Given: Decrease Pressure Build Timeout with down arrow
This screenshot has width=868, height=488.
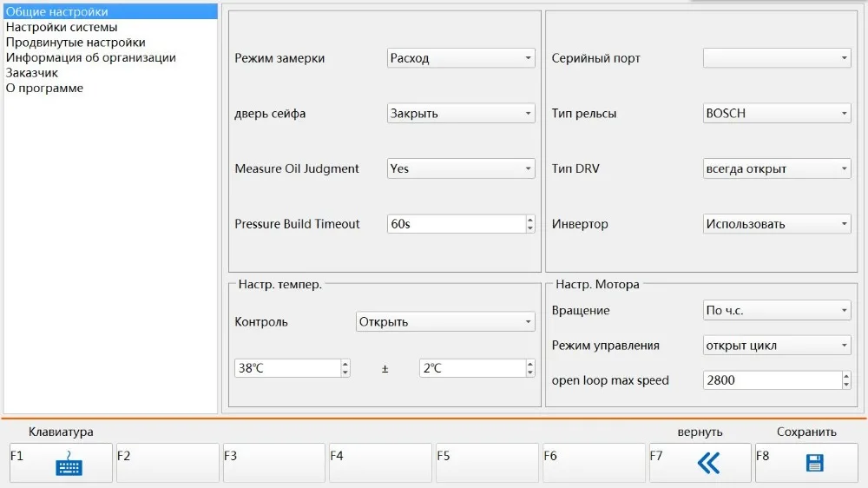Looking at the screenshot, I should tap(530, 228).
